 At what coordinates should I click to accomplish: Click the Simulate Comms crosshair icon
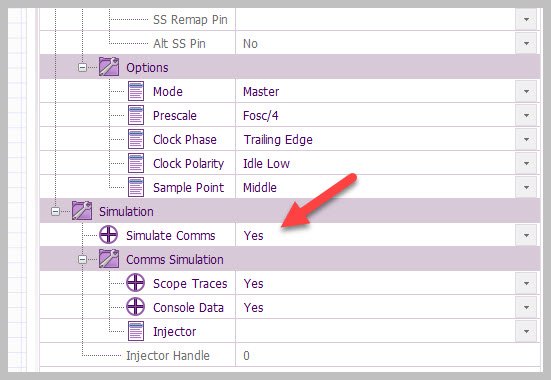(x=109, y=234)
